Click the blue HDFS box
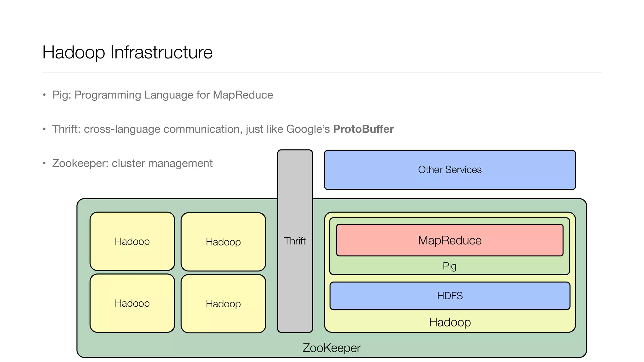The image size is (644, 362). click(x=450, y=296)
